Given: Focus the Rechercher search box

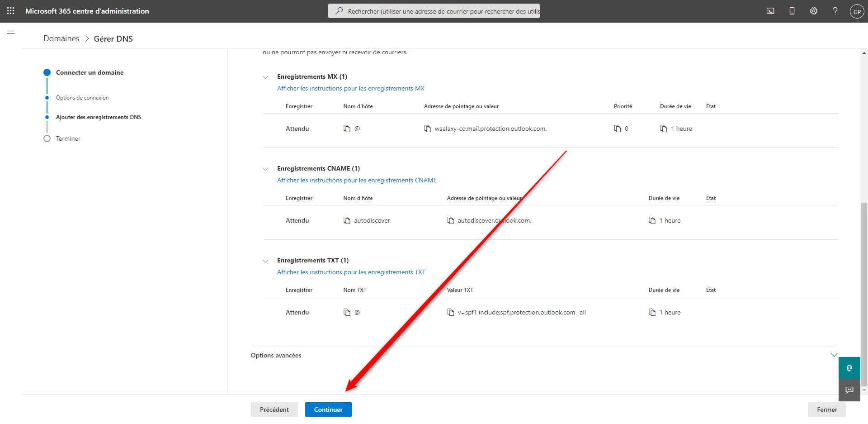Looking at the screenshot, I should [x=434, y=11].
